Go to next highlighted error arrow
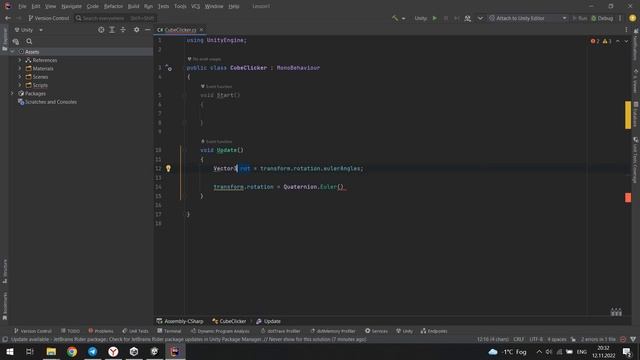640x360 pixels. 626,41
